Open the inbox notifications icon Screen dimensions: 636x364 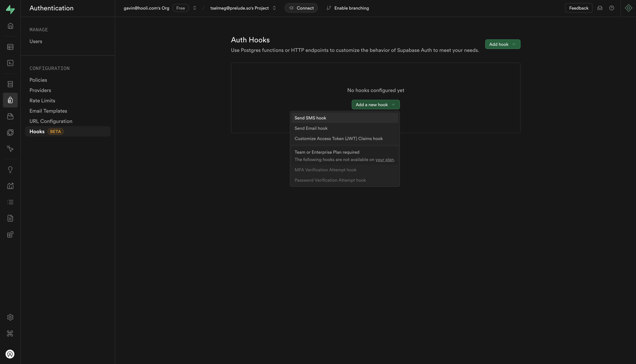600,8
